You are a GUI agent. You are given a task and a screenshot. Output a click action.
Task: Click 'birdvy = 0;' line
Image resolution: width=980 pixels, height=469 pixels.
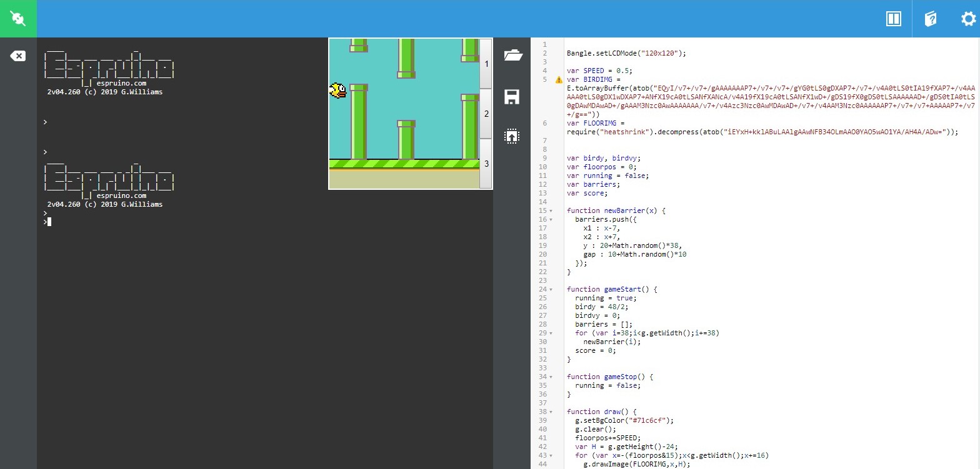pos(597,315)
